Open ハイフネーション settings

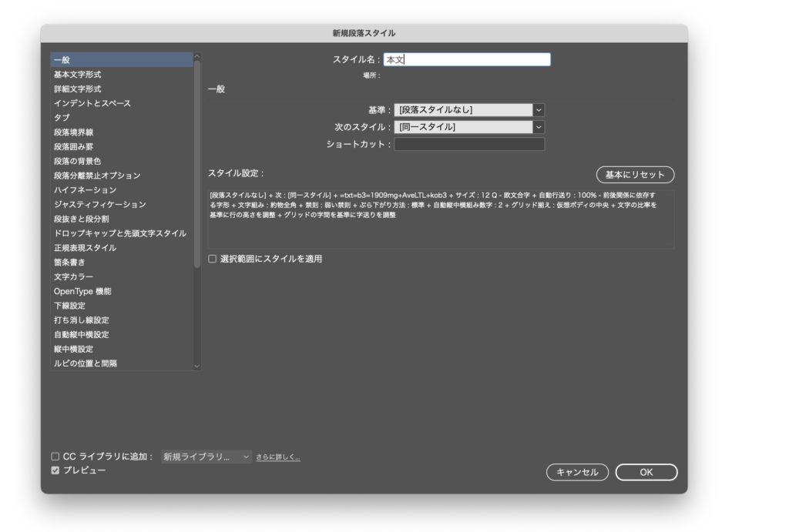[85, 190]
